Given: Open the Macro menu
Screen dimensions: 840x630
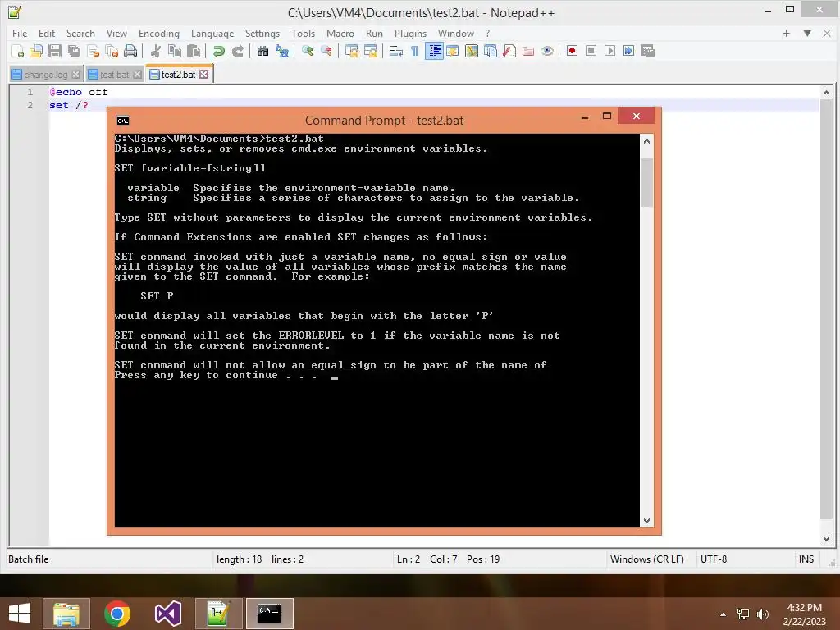Looking at the screenshot, I should click(340, 33).
